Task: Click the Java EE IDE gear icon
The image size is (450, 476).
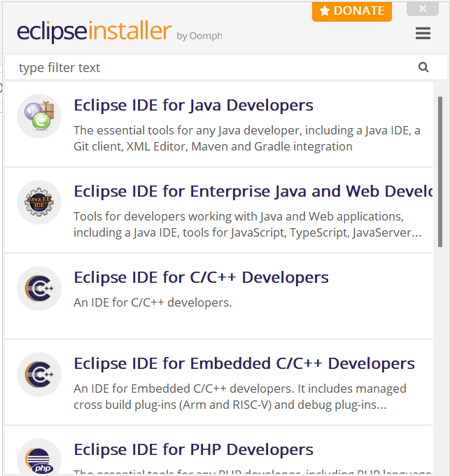Action: (x=39, y=202)
